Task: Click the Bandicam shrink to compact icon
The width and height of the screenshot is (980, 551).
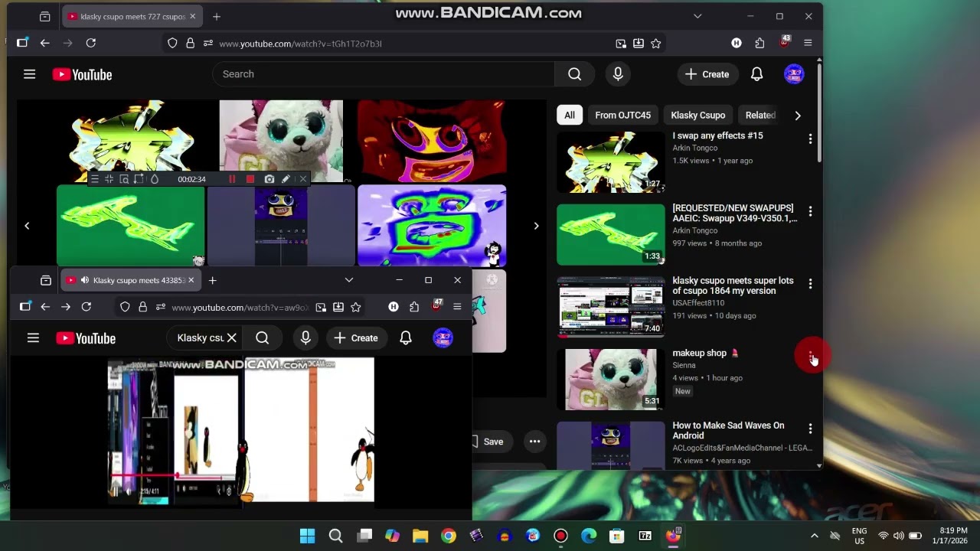Action: [x=109, y=179]
